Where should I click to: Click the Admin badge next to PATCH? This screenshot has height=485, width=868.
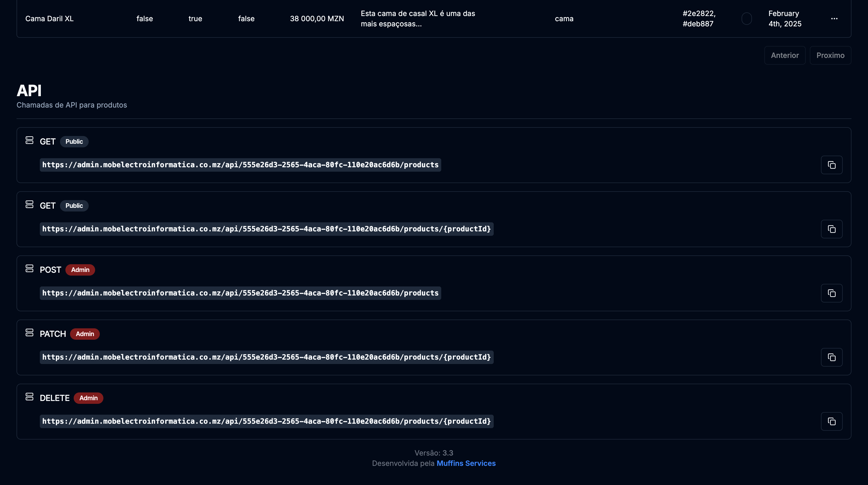click(85, 334)
